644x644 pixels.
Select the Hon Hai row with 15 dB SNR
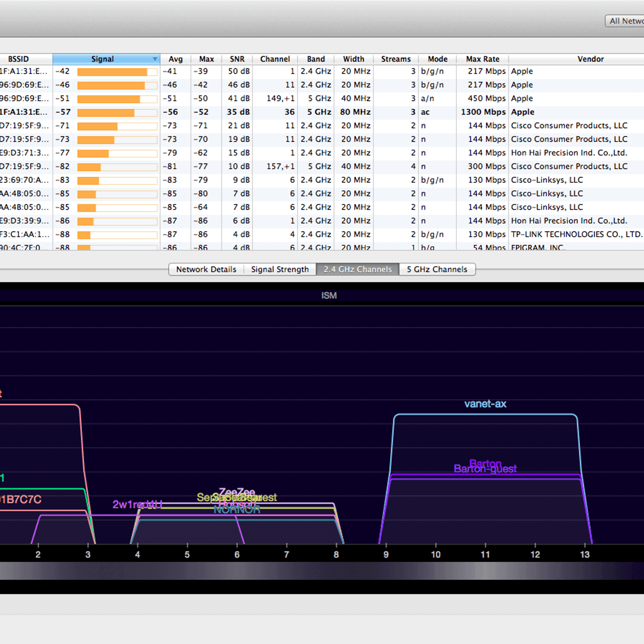point(322,153)
